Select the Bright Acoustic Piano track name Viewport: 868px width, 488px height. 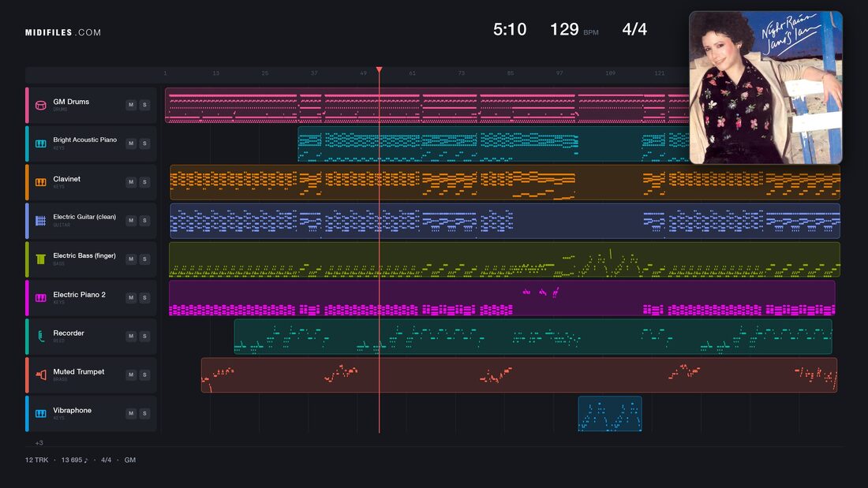84,140
